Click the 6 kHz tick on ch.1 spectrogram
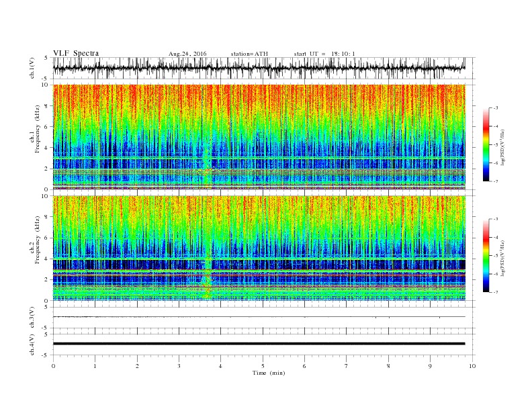The height and width of the screenshot is (411, 532). coord(47,127)
